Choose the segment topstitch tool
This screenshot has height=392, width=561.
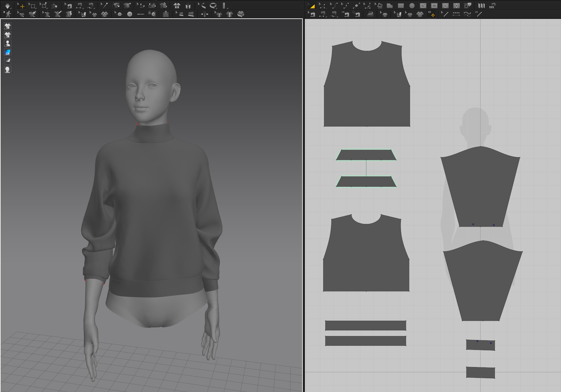[456, 14]
